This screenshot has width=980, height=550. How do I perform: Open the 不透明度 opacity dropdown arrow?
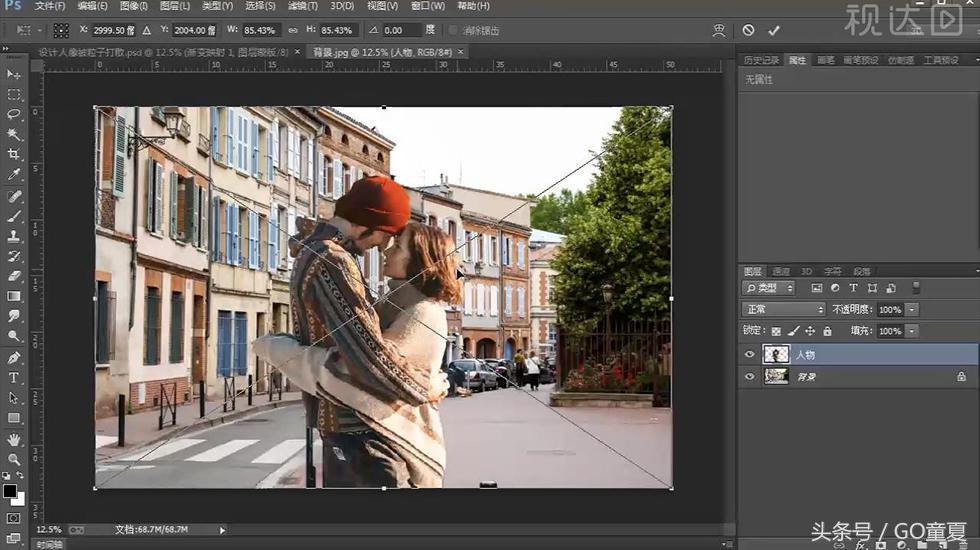pos(911,309)
